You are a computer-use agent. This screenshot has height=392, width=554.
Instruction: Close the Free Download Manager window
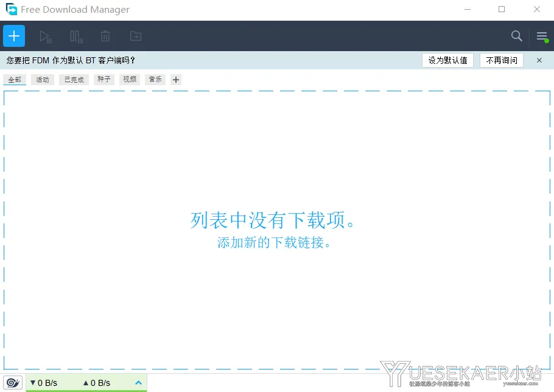(537, 10)
